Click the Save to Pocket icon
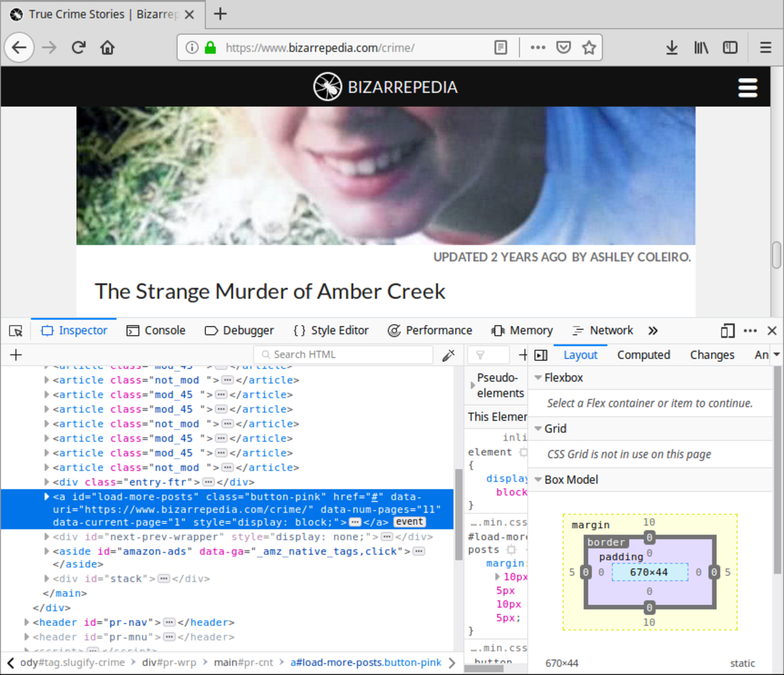 click(x=563, y=48)
